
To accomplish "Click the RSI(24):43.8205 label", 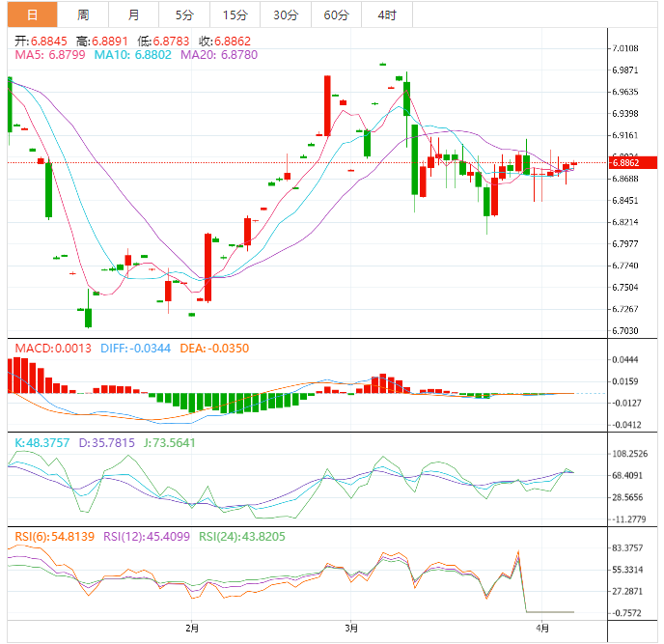I will (242, 537).
